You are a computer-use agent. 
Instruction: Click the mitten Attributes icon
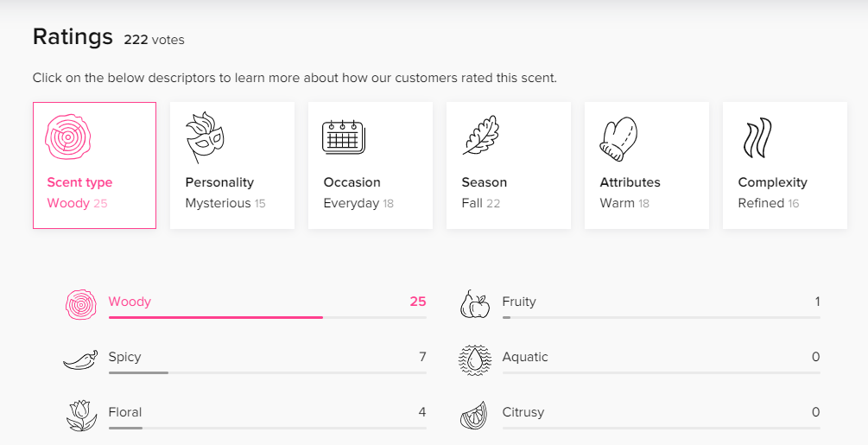point(619,138)
